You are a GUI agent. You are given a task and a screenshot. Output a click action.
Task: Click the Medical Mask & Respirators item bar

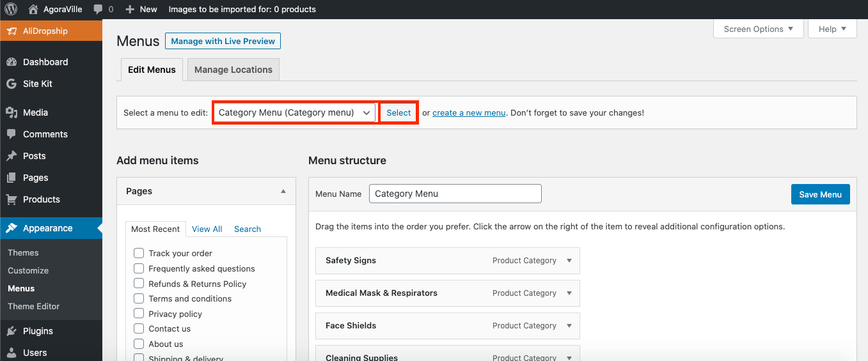pyautogui.click(x=448, y=293)
